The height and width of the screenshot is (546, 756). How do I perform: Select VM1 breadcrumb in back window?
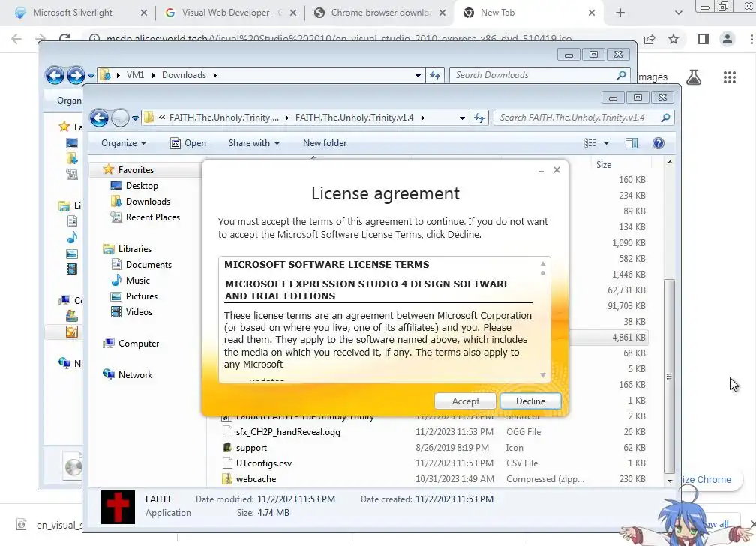135,75
